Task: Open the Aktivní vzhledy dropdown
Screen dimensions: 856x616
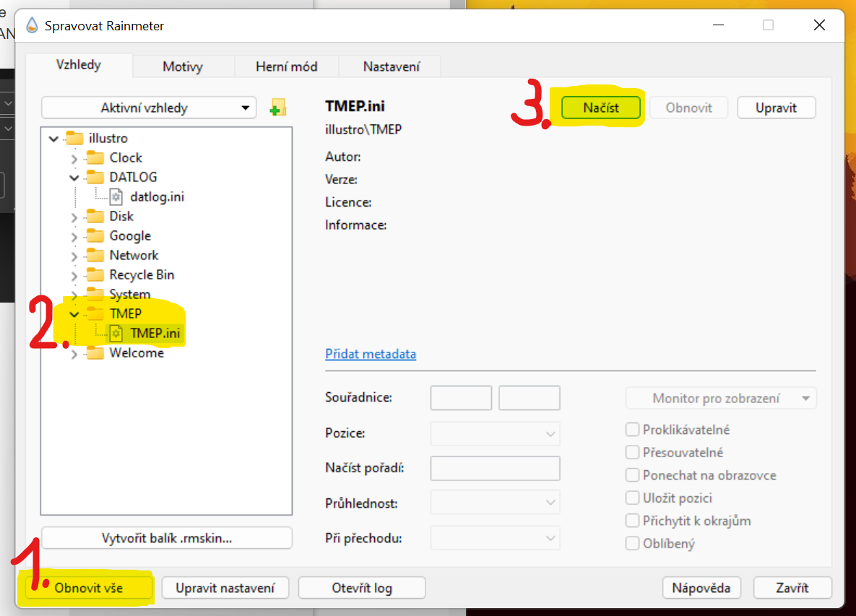Action: [x=149, y=108]
